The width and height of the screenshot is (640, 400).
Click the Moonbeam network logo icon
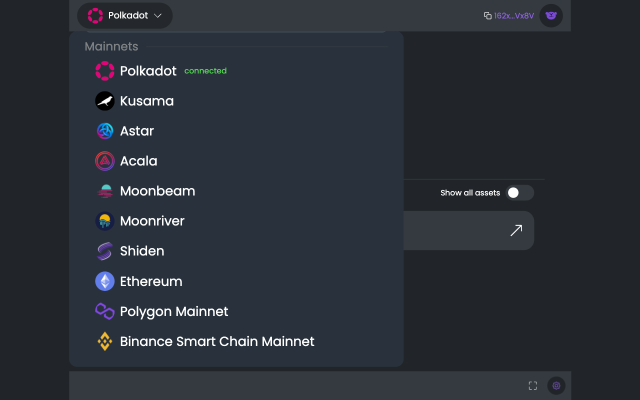pyautogui.click(x=105, y=191)
